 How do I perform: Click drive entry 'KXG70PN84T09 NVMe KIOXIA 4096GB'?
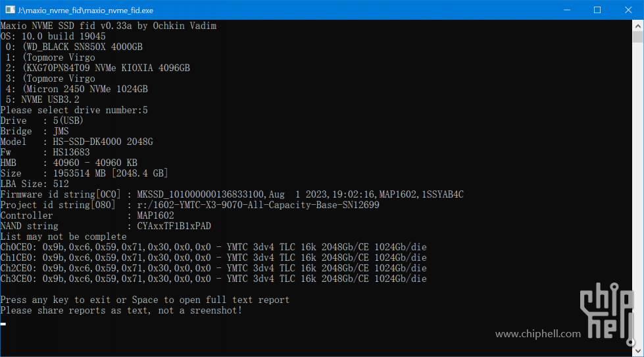[106, 68]
